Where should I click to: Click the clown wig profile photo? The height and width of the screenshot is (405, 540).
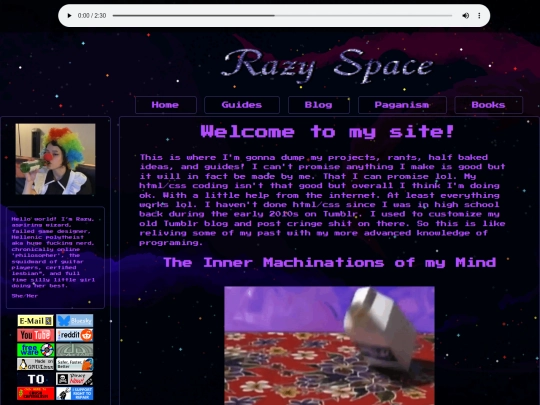coord(55,159)
